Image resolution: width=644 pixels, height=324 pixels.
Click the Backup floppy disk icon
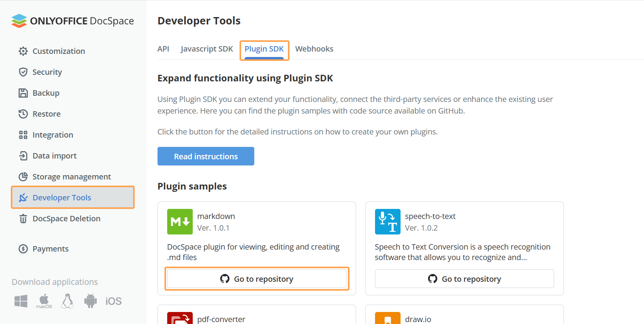23,93
